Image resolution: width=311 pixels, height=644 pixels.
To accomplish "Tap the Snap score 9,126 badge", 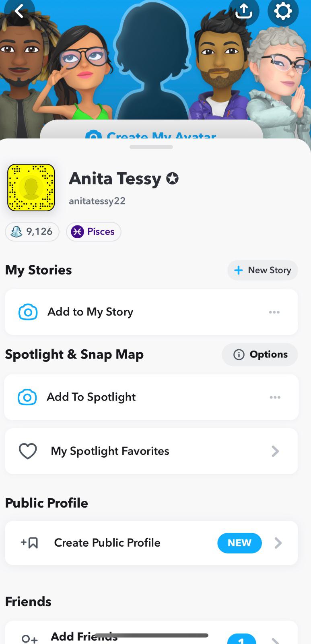I will point(32,232).
